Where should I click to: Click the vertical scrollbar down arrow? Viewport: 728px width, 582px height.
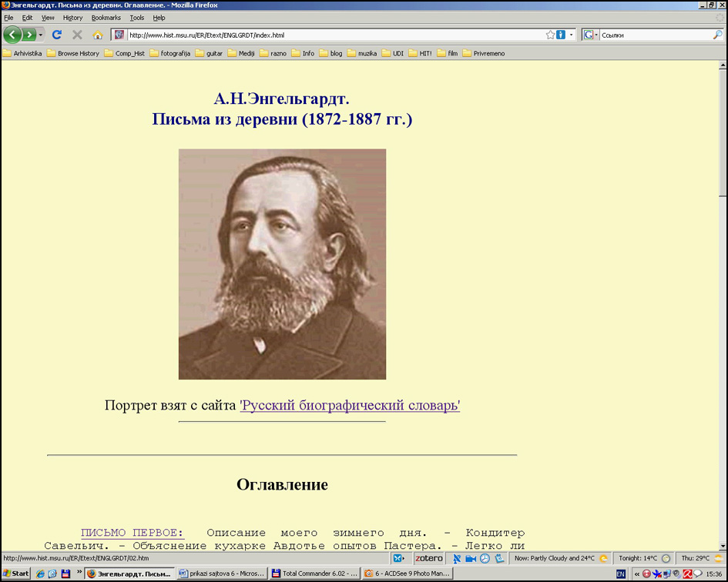tap(723, 545)
